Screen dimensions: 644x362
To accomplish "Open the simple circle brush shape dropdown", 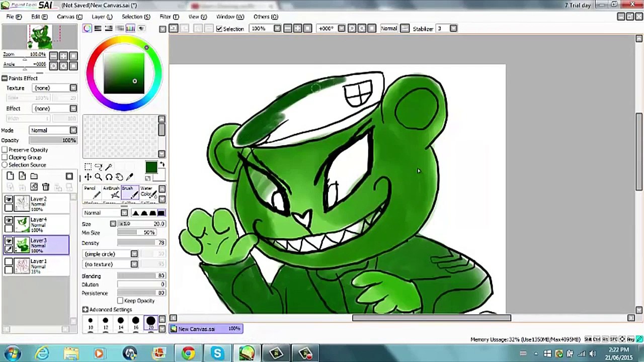I will (134, 254).
